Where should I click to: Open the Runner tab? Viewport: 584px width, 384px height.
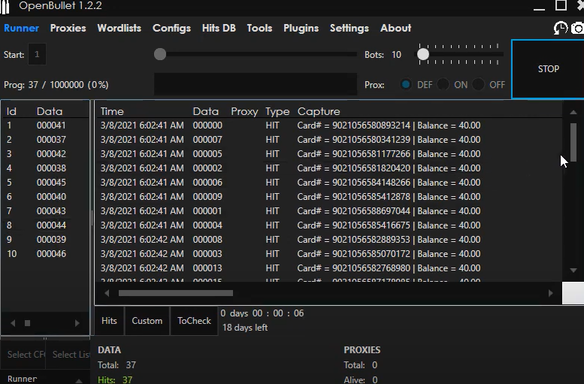coord(21,28)
